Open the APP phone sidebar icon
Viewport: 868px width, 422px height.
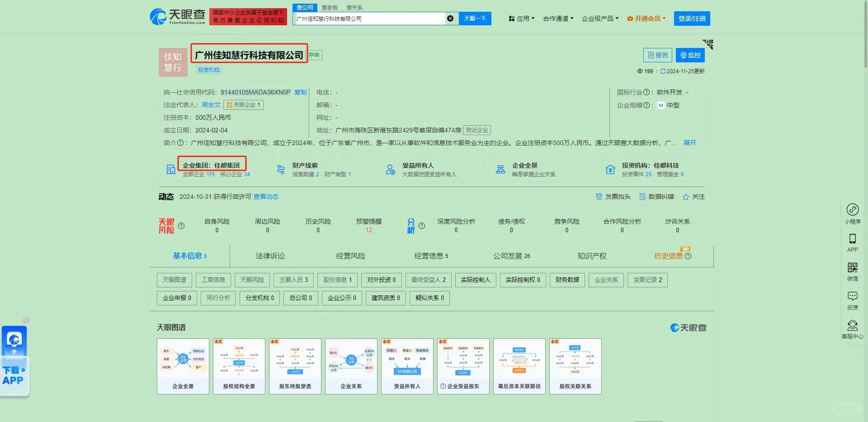pos(853,239)
